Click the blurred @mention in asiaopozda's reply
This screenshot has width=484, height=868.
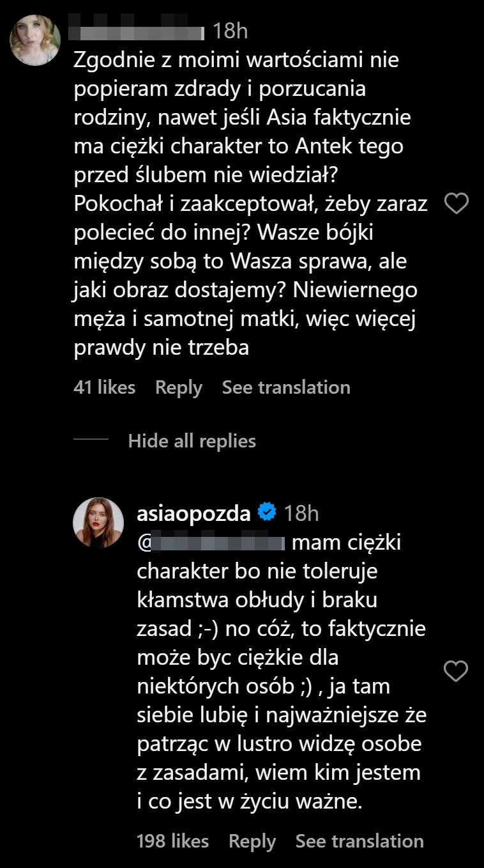211,544
